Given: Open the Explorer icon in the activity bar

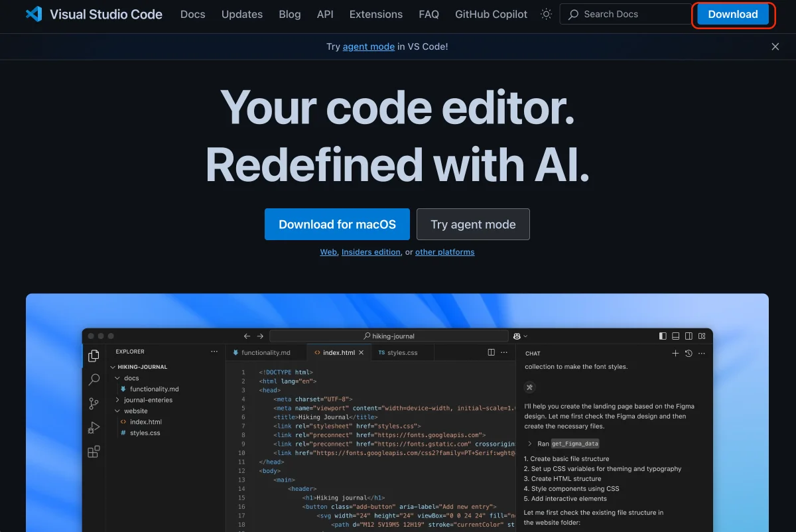Looking at the screenshot, I should [94, 356].
